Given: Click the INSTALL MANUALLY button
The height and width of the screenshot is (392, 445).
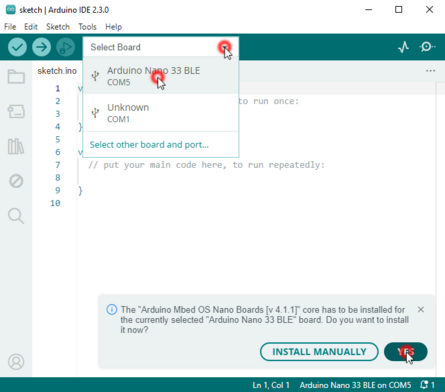Looking at the screenshot, I should 319,352.
